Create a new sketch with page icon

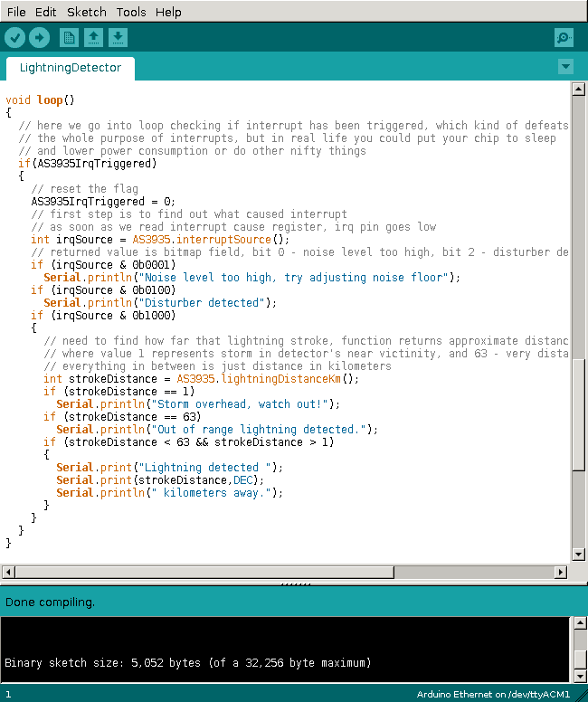pos(69,38)
